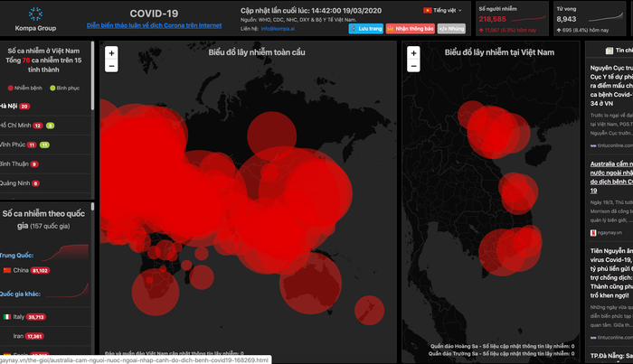Zoom in on the global infection map

(111, 52)
